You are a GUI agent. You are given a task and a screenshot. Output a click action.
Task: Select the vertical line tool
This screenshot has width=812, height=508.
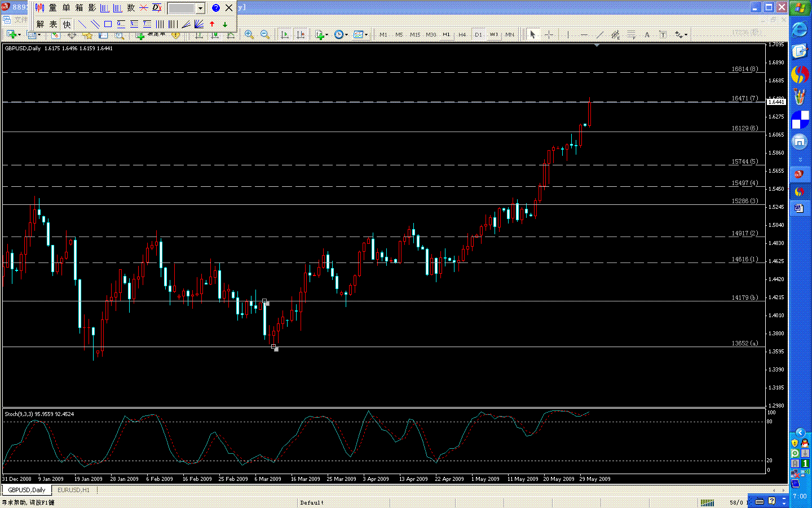pyautogui.click(x=568, y=35)
